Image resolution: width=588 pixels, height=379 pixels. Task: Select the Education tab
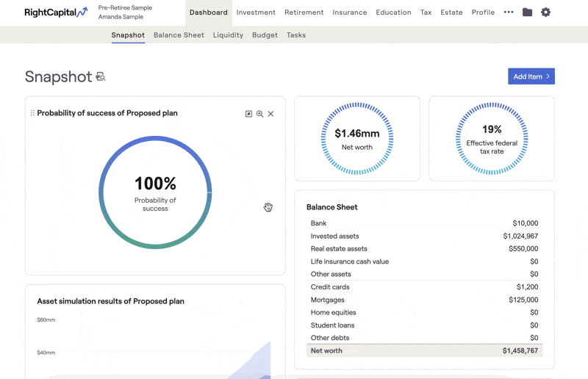(x=393, y=12)
